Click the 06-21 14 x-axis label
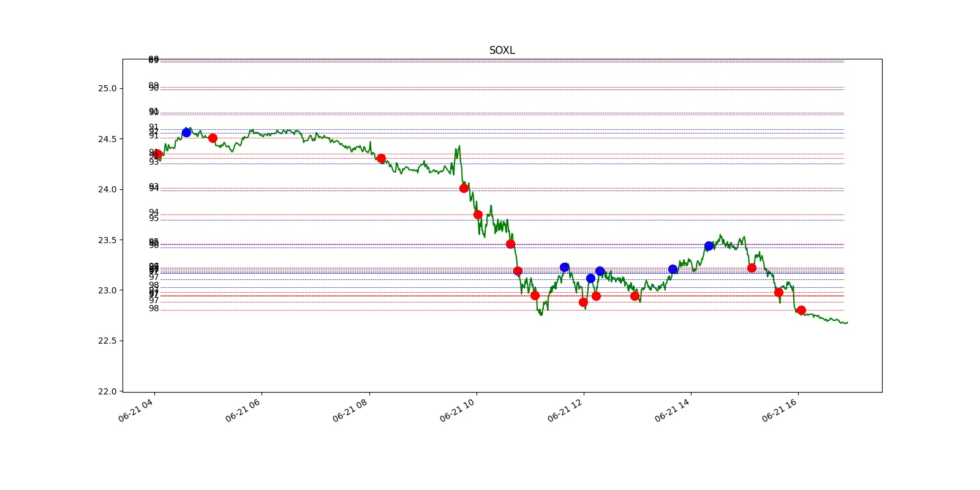980x490 pixels. [x=672, y=410]
